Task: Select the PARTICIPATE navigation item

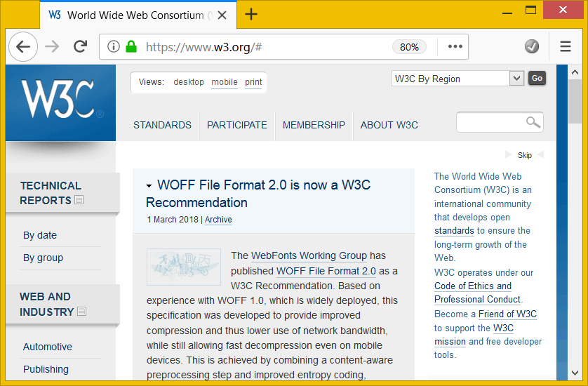Action: click(x=236, y=125)
